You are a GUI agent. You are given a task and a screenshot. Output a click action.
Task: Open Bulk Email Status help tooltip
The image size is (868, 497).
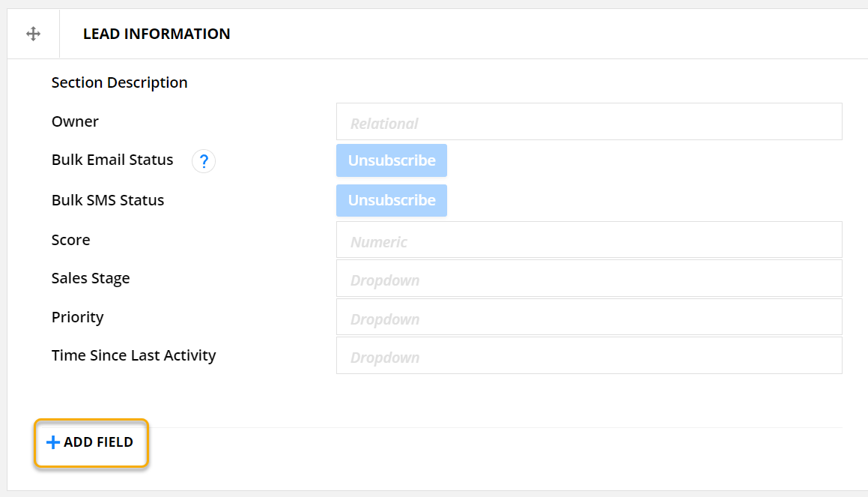tap(204, 161)
